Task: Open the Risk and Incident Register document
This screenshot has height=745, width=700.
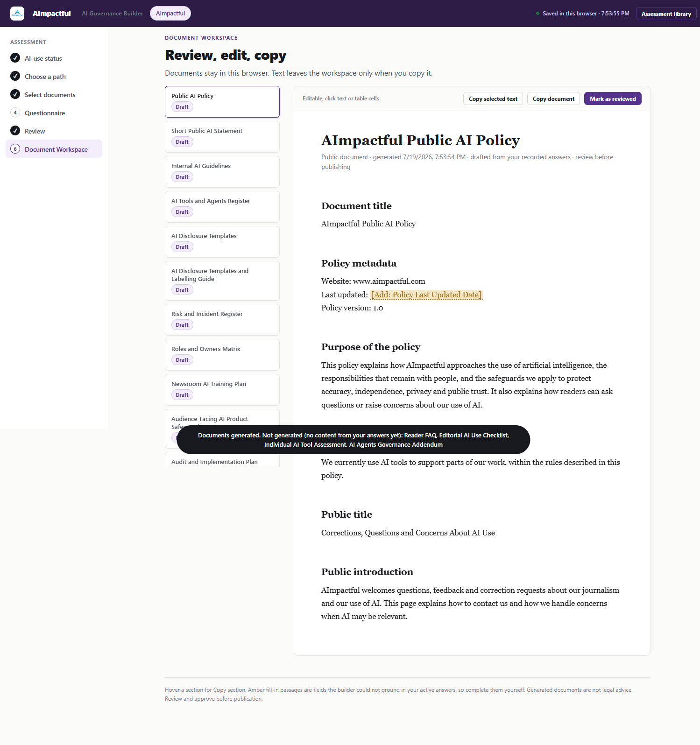Action: pyautogui.click(x=222, y=320)
